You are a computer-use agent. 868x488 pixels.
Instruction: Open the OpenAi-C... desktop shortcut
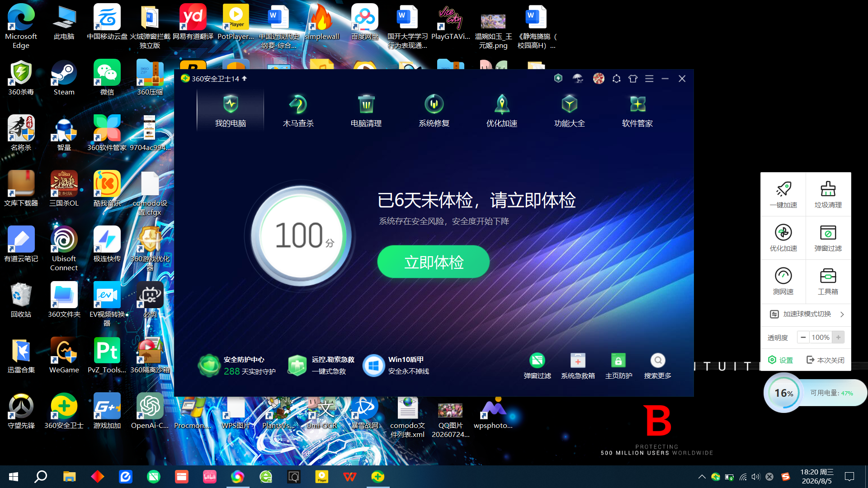150,411
